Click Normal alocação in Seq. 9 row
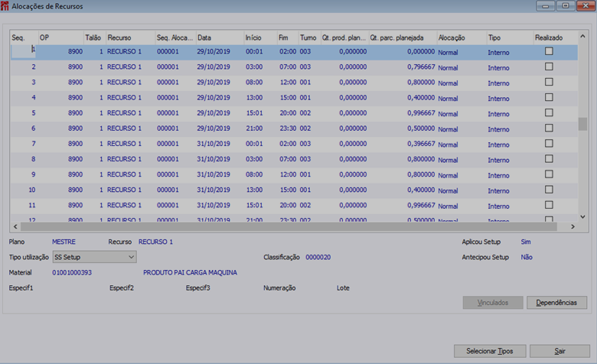The image size is (597, 364). pos(448,175)
